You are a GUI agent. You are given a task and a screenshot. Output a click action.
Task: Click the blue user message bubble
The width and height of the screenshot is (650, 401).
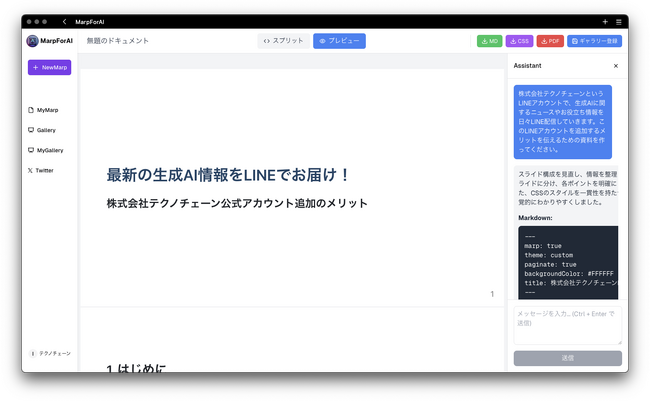click(x=563, y=122)
